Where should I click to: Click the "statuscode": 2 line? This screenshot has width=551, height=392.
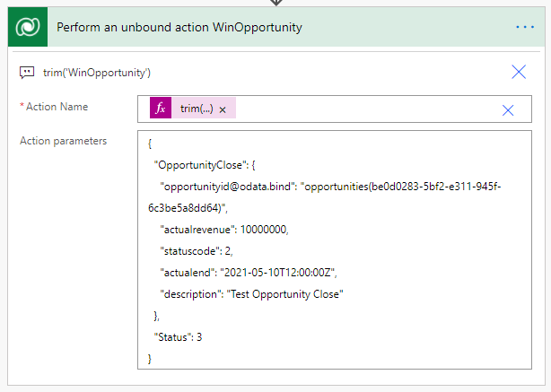197,251
